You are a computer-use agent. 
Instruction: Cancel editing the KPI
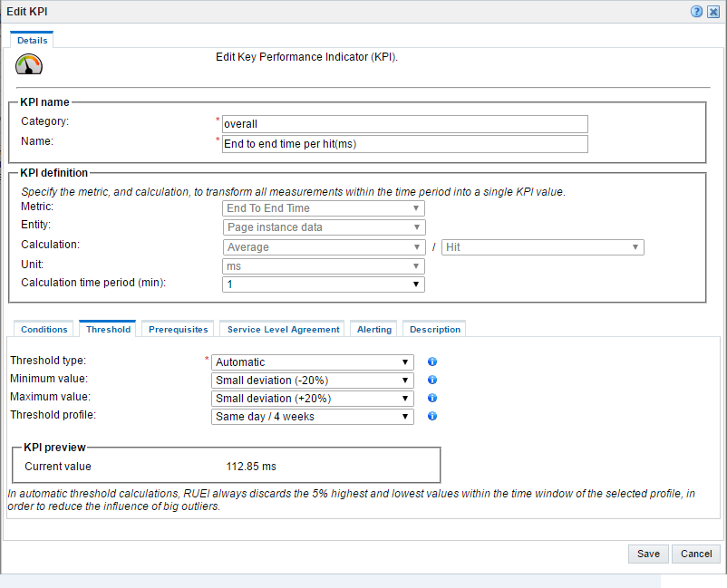(696, 554)
